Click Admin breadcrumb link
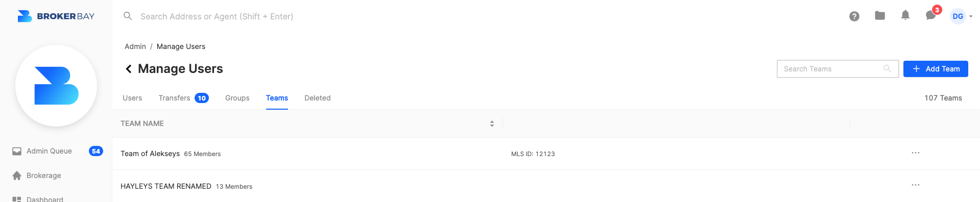Screen dimensions: 980x202 [x=135, y=46]
